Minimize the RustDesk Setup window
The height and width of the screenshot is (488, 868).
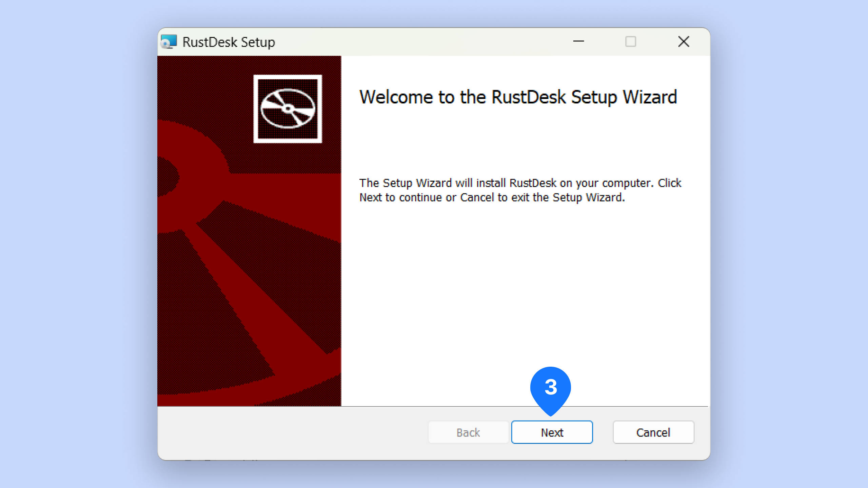tap(578, 42)
